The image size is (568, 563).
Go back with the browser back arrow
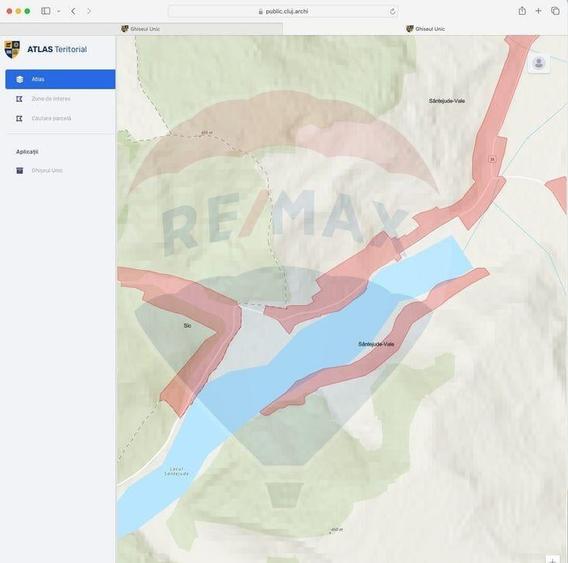[x=73, y=11]
